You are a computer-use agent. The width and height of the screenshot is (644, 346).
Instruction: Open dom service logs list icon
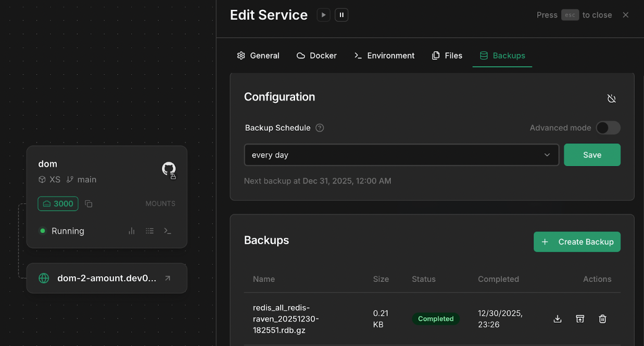click(150, 231)
